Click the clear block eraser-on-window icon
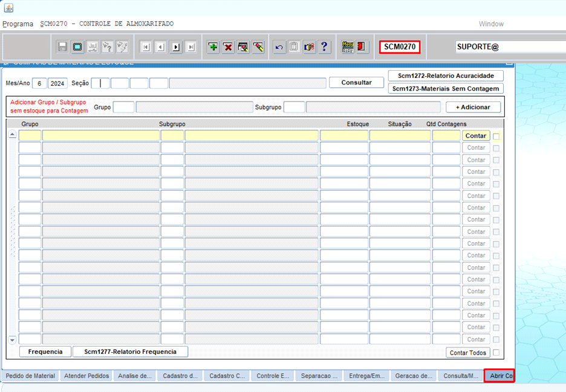 tap(243, 47)
